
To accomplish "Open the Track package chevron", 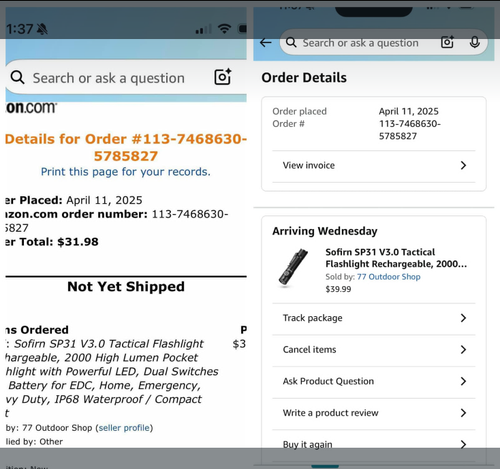I will tap(463, 318).
